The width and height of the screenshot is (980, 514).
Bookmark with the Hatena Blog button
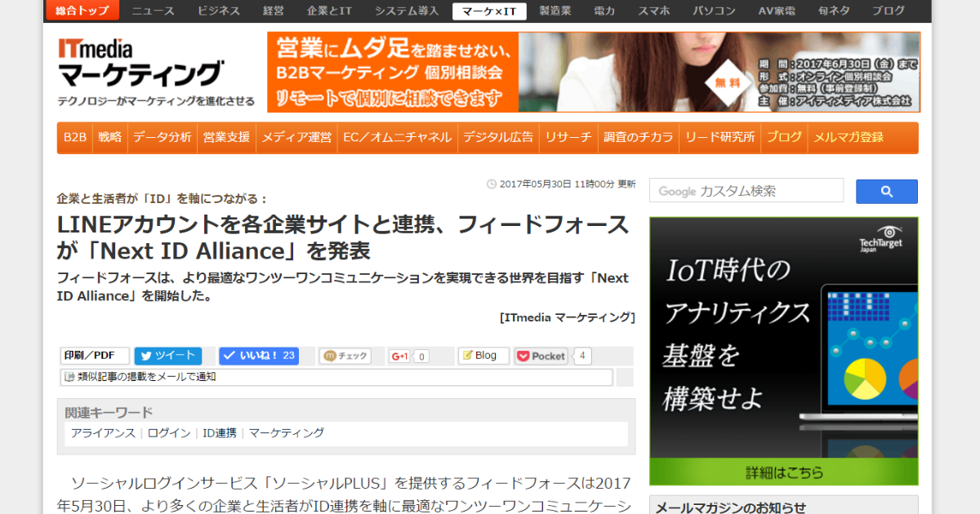[x=483, y=356]
